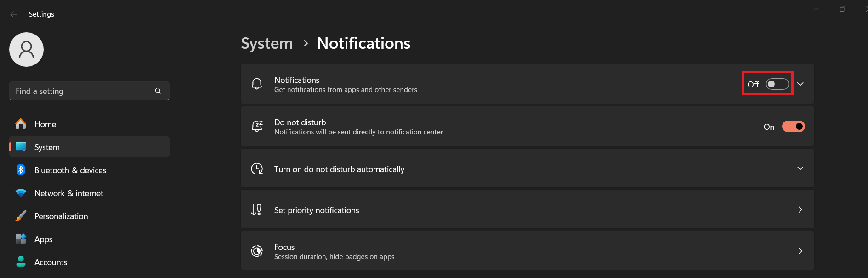Click the Focus session icon
The image size is (868, 278).
pos(257,251)
